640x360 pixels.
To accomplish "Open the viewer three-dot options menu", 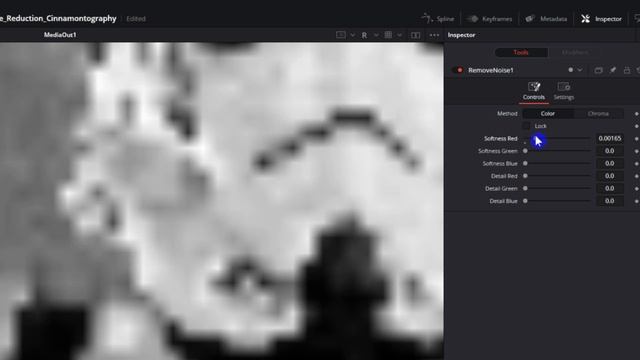I will [x=434, y=35].
